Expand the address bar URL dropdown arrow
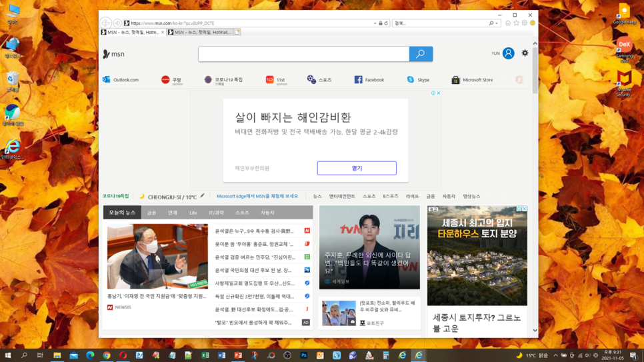 (x=375, y=23)
